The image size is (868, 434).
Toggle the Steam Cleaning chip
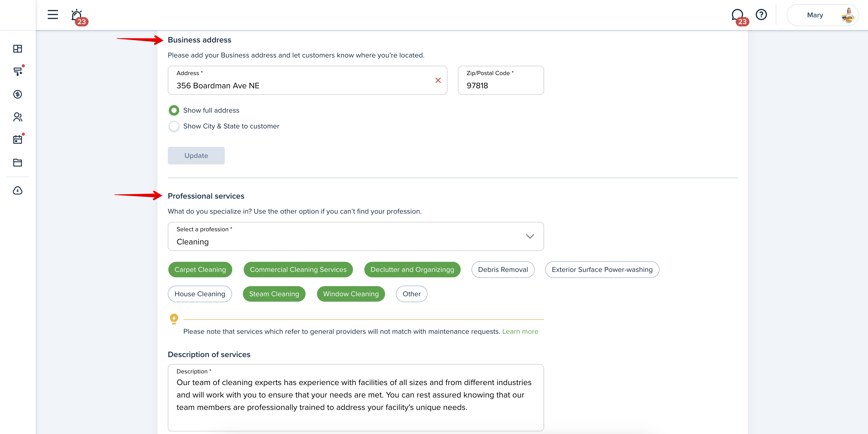274,294
